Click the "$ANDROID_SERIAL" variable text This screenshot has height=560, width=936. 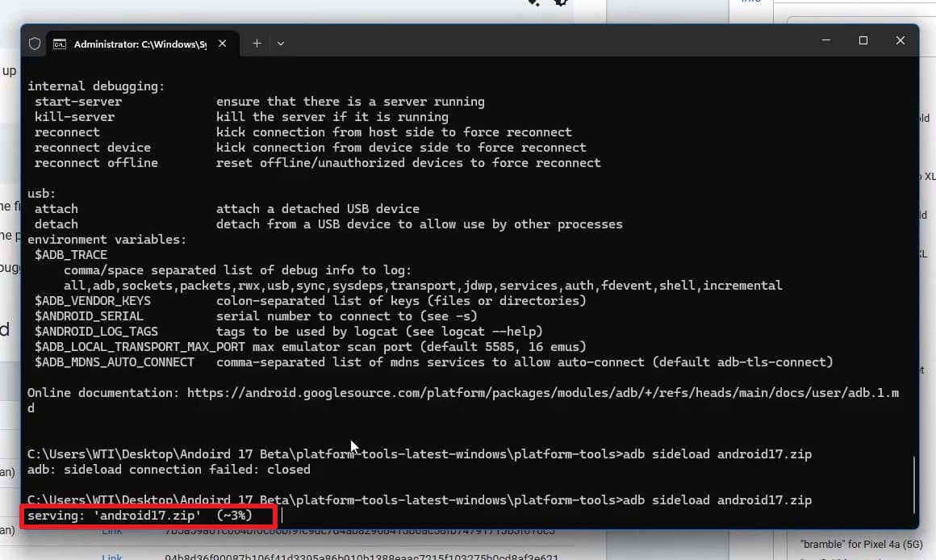click(89, 316)
